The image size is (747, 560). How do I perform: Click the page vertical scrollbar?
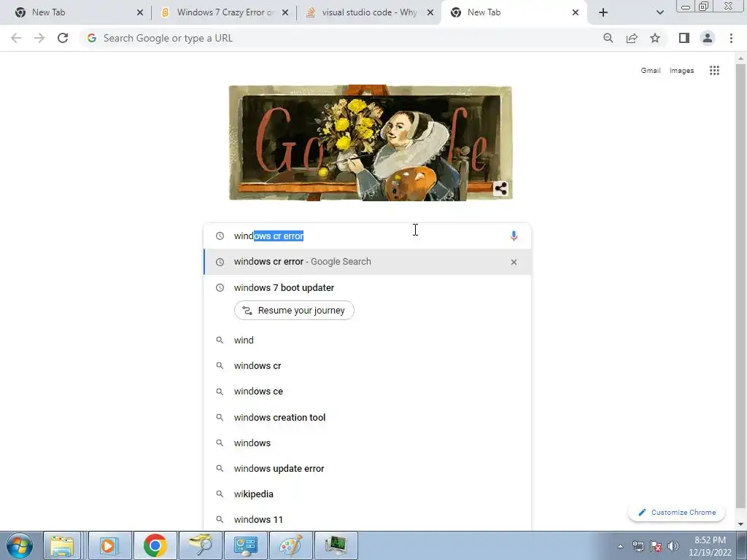pyautogui.click(x=740, y=286)
